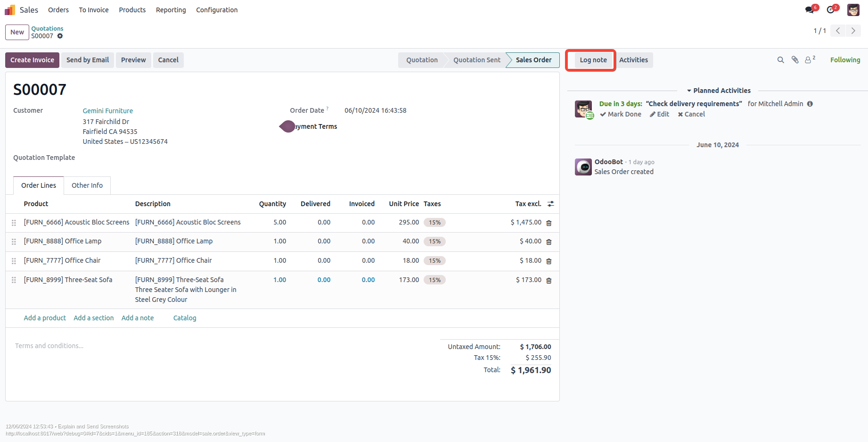868x442 pixels.
Task: Open the followers list icon
Action: [809, 60]
